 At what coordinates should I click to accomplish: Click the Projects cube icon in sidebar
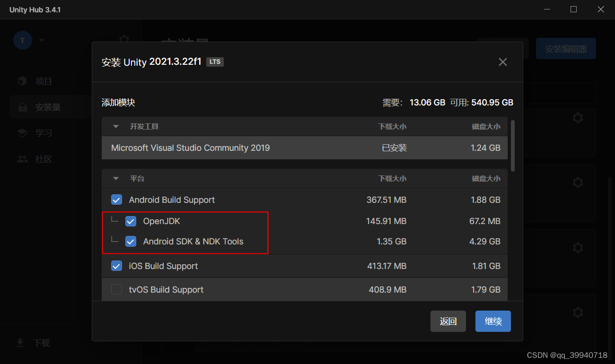[22, 81]
